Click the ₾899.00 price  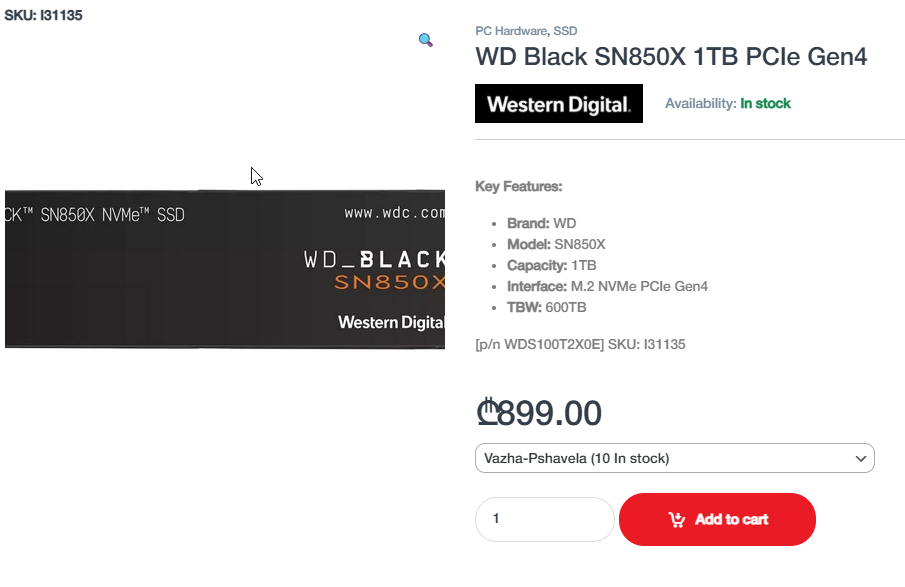tap(539, 412)
